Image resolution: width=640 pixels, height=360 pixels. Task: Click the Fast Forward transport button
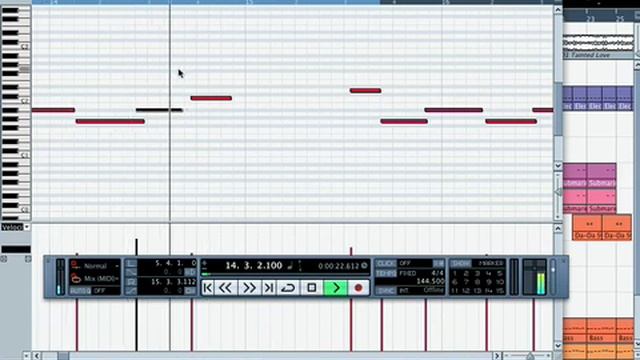(249, 288)
